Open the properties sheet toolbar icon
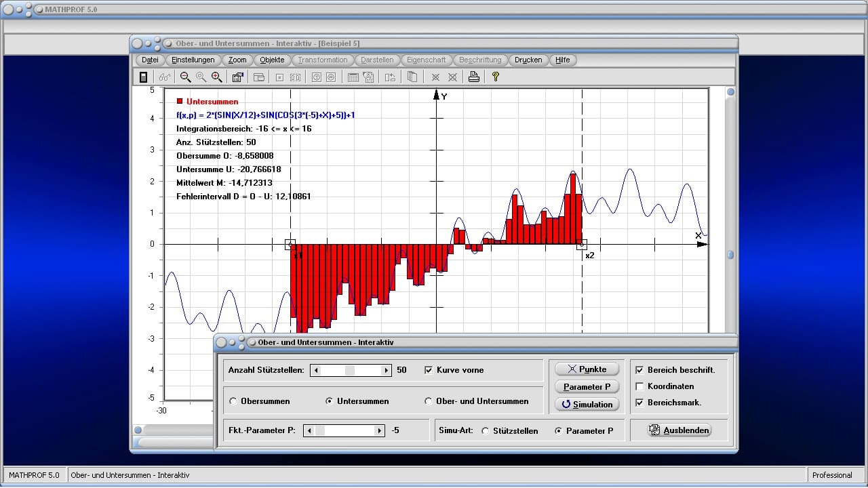868x488 pixels. coord(237,77)
